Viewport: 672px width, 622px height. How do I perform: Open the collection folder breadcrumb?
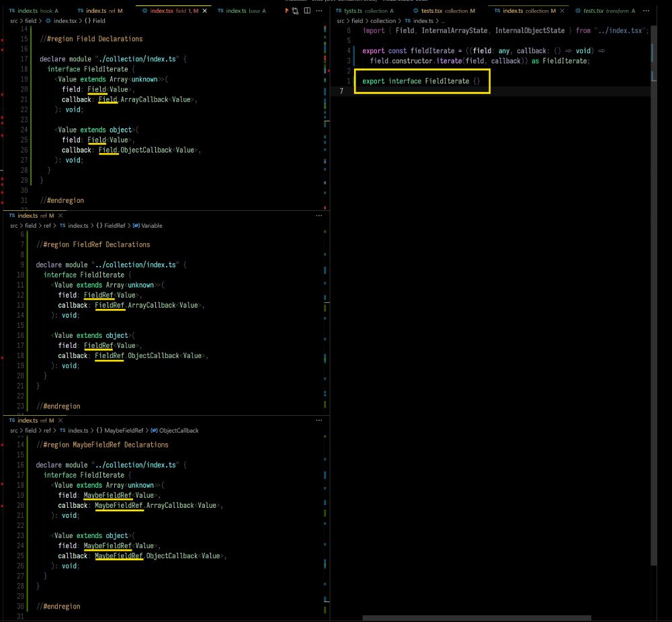383,21
